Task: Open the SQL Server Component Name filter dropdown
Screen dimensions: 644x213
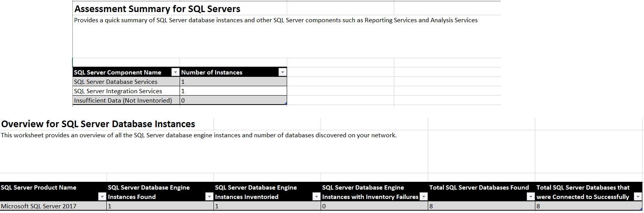Action: [175, 72]
